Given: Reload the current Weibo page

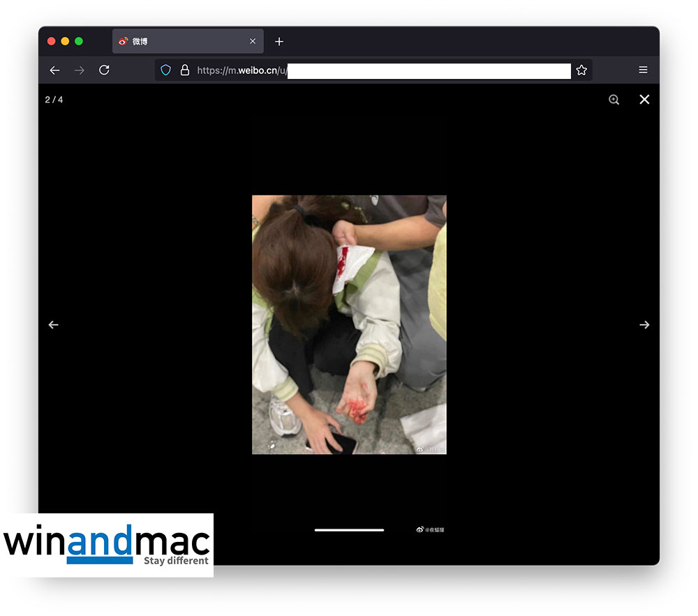Looking at the screenshot, I should click(x=104, y=70).
